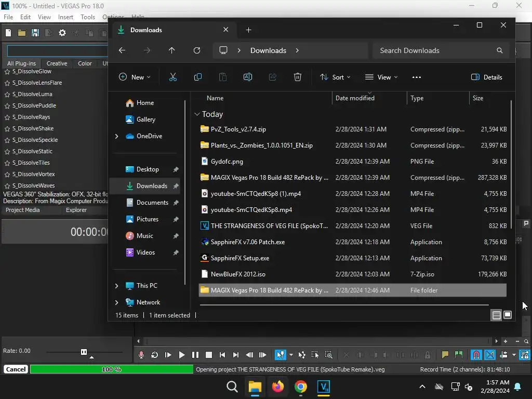This screenshot has width=532, height=399.
Task: Open Firefox from the Windows taskbar
Action: tap(278, 387)
